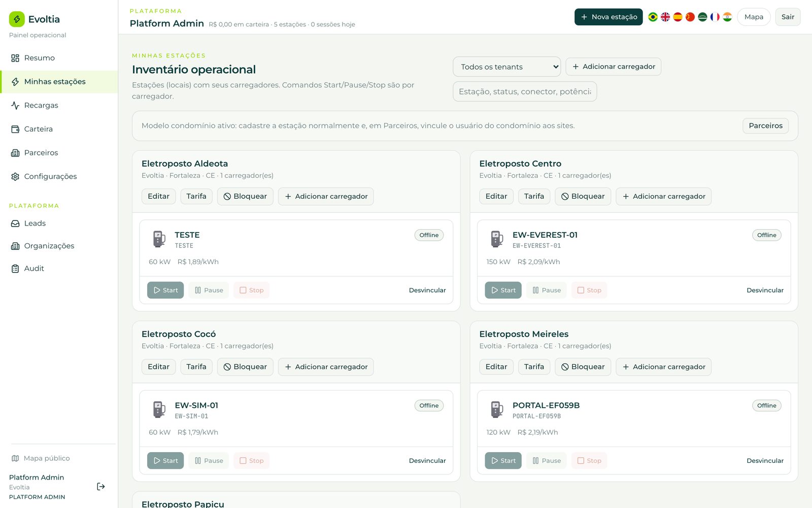Open Parceiros from the condomínio notice
This screenshot has width=812, height=508.
tap(765, 125)
